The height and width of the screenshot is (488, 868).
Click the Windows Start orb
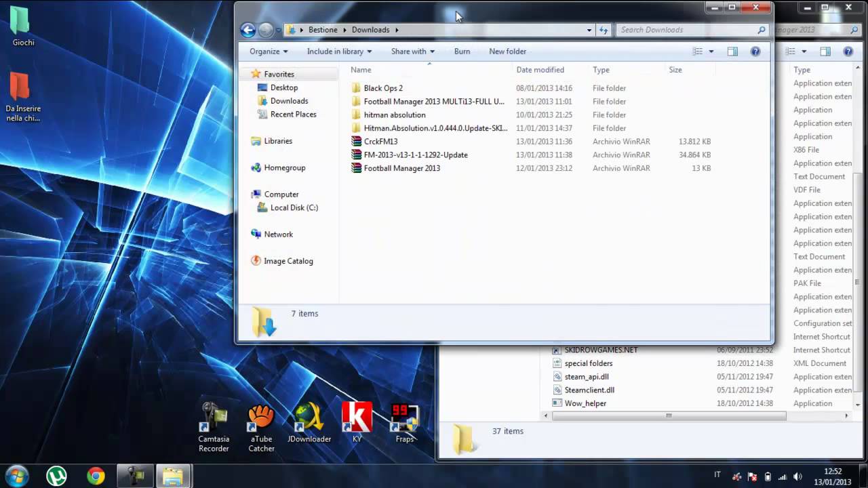click(17, 476)
